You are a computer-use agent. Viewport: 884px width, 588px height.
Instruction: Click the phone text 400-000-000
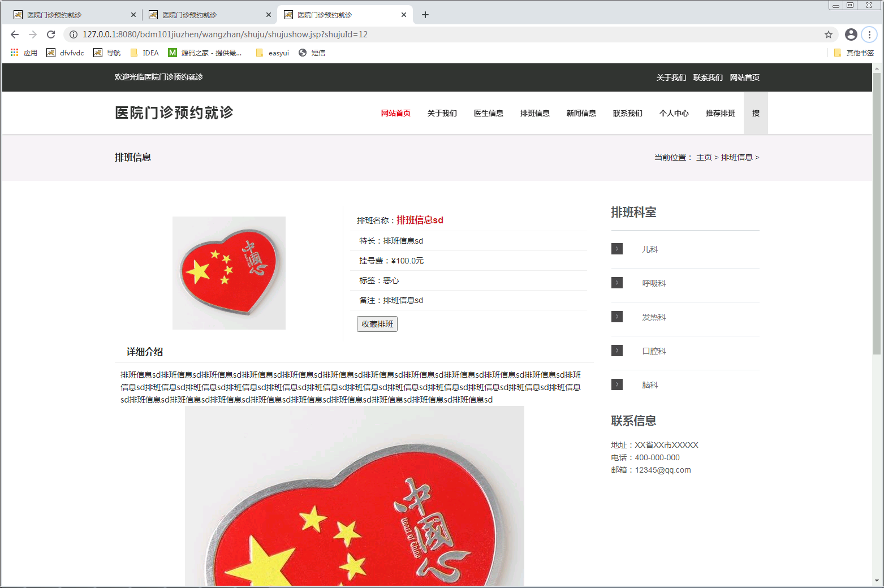[657, 457]
